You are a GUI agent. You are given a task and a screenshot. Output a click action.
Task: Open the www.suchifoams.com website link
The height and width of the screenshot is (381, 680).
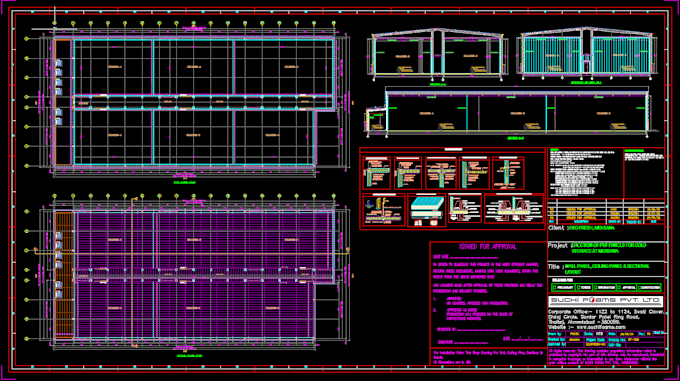[x=601, y=327]
